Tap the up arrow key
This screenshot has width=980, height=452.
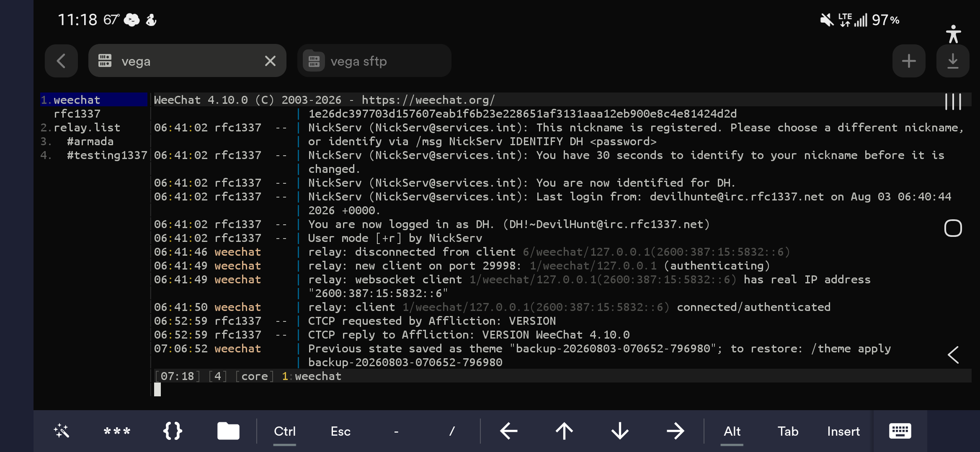pyautogui.click(x=564, y=431)
